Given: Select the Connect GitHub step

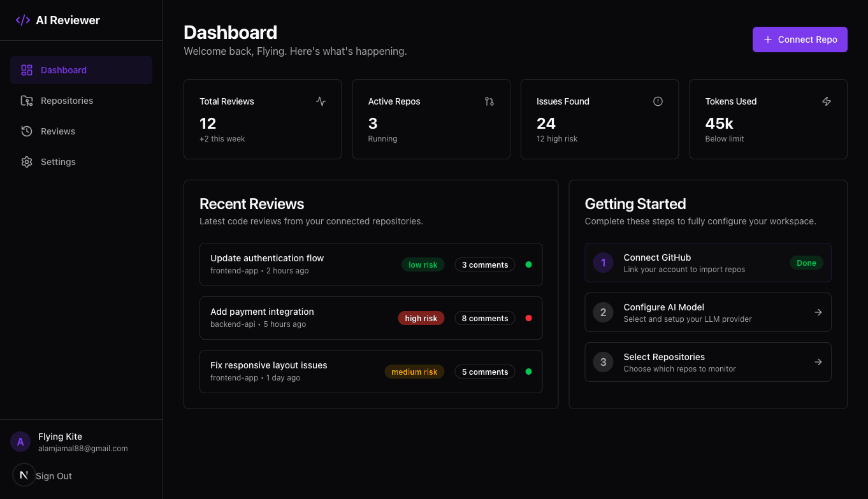Looking at the screenshot, I should pyautogui.click(x=708, y=263).
